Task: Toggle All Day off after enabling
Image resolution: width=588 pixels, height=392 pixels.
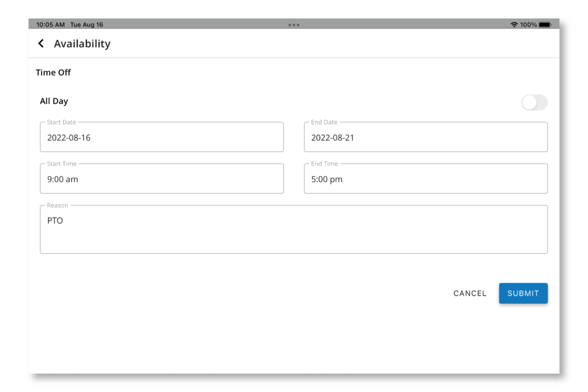Action: (534, 102)
